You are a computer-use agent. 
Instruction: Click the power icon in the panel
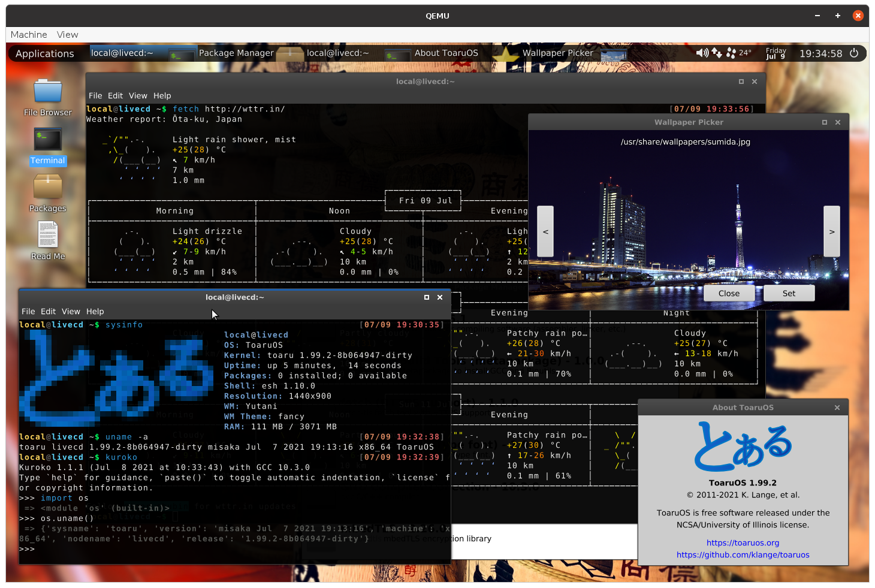click(854, 53)
